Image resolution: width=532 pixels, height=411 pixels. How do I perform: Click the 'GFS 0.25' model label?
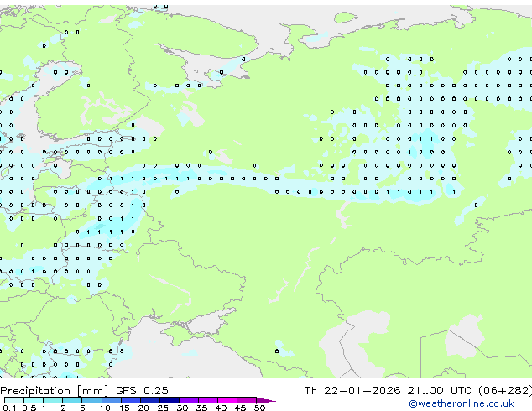(142, 391)
